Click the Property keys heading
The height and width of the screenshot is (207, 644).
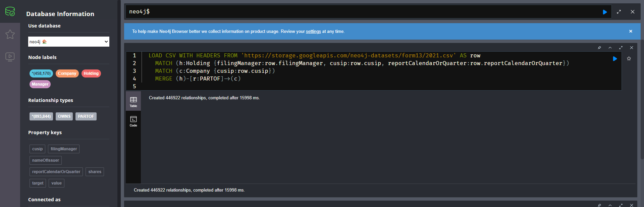(45, 133)
